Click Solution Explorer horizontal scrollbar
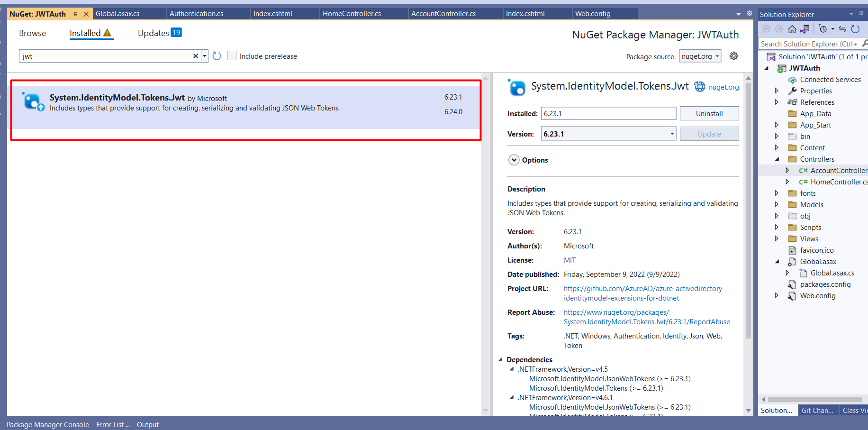The image size is (868, 430). (814, 399)
